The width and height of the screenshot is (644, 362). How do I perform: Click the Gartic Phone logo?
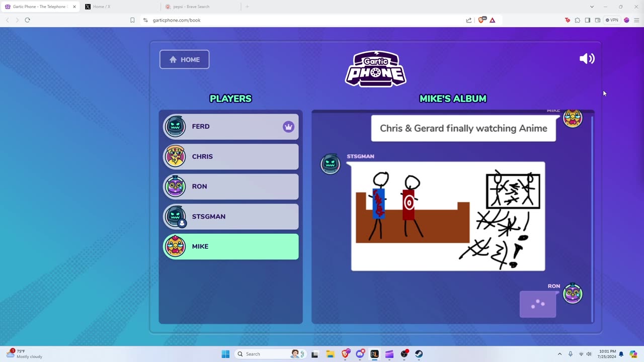376,68
